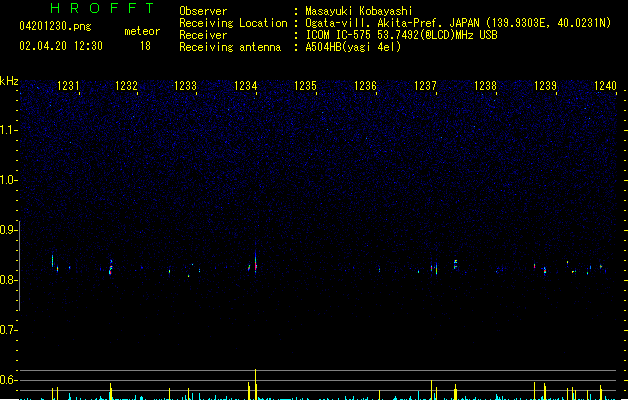This screenshot has width=629, height=400.
Task: Click the 1238 time marker
Action: click(485, 86)
